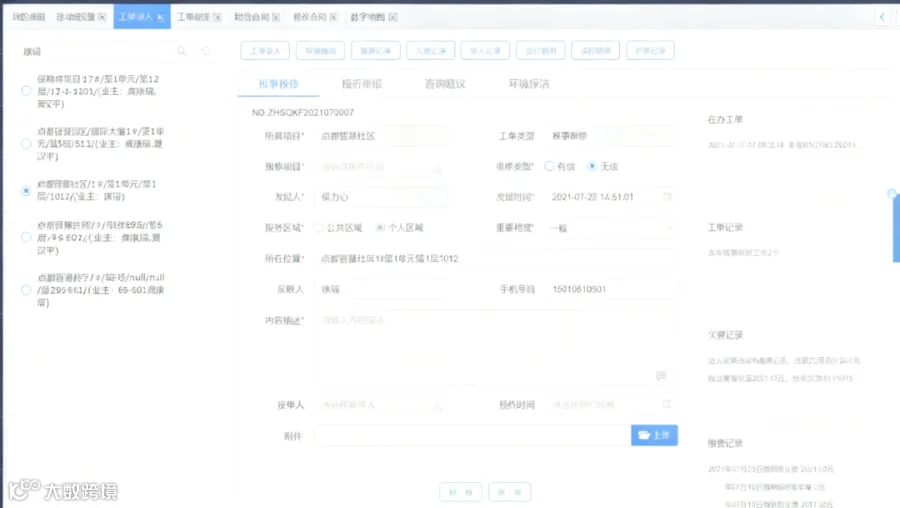Open the 所属项目 selector
900x508 pixels.
tap(381, 136)
